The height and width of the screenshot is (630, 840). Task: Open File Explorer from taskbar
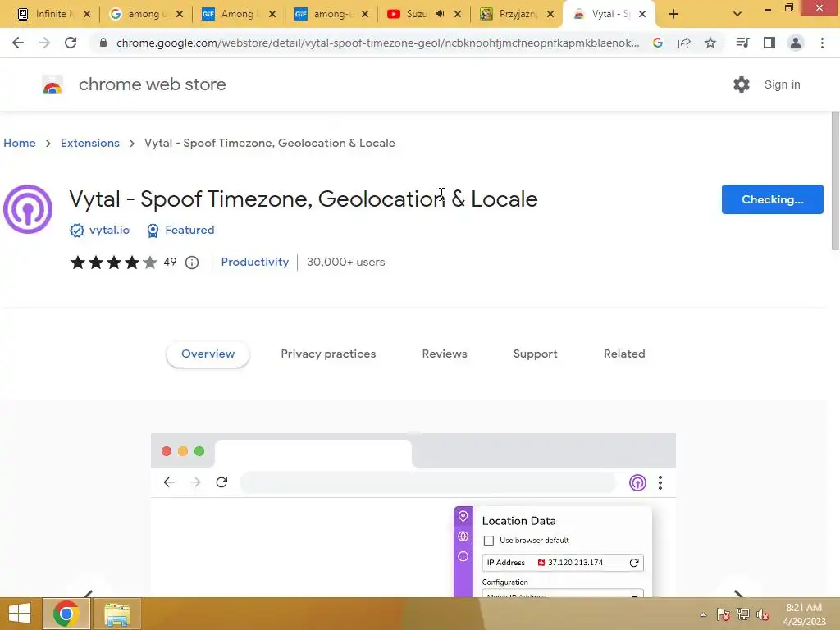pos(116,614)
